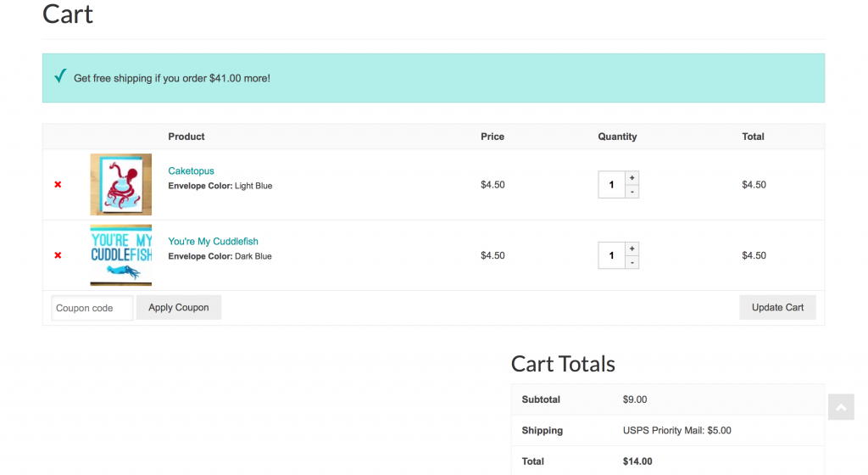Click the Price column header
868x475 pixels.
[492, 137]
